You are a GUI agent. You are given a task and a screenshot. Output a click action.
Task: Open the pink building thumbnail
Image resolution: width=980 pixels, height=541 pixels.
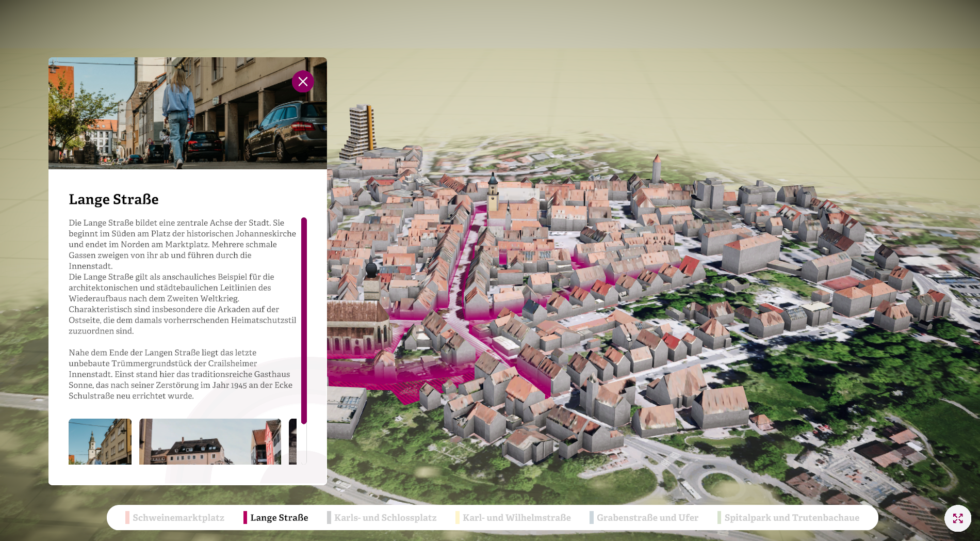coord(210,441)
